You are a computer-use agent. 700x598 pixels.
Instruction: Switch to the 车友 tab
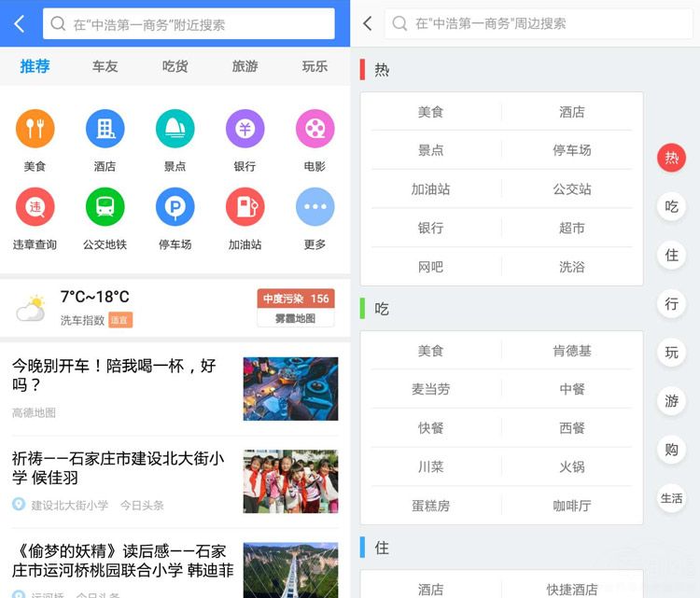(105, 66)
